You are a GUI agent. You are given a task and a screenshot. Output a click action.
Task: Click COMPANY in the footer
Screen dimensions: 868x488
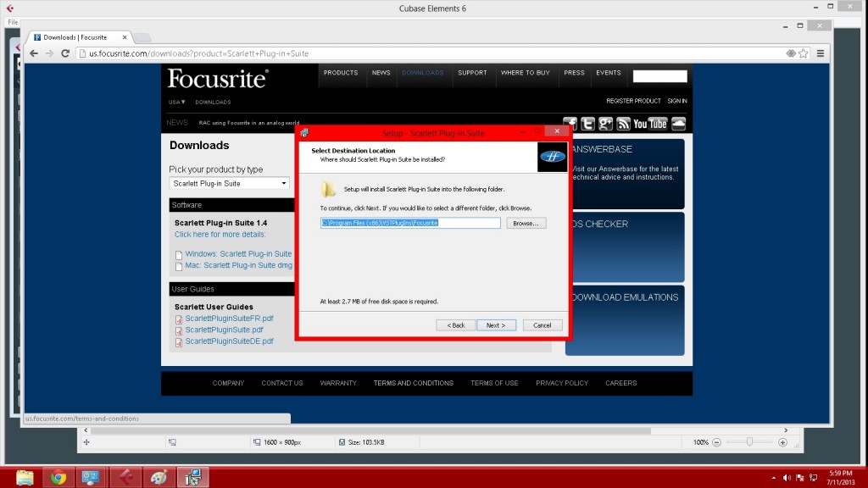228,383
